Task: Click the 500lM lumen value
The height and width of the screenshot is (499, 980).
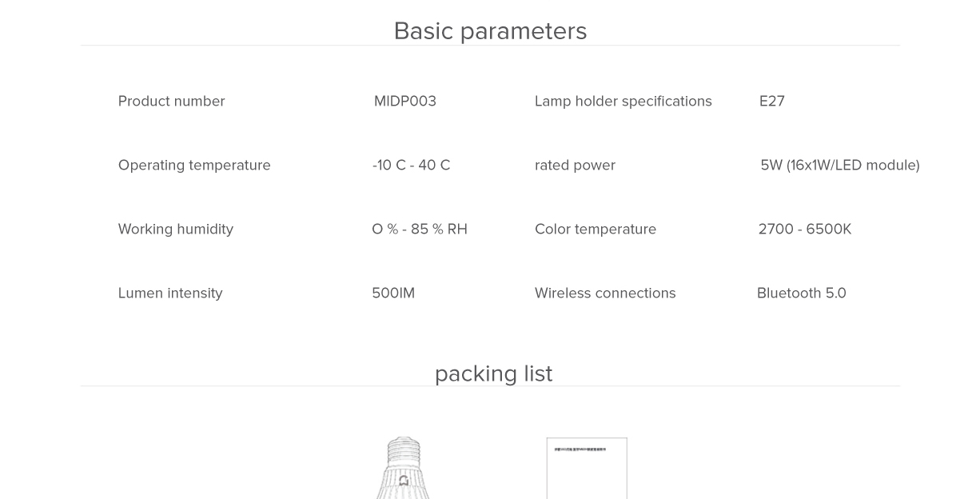Action: (x=393, y=293)
